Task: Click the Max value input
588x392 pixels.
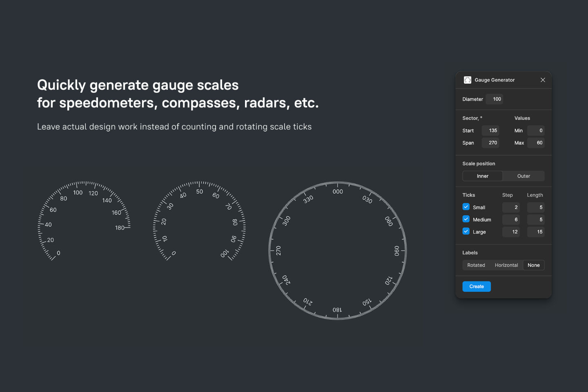Action: [536, 143]
